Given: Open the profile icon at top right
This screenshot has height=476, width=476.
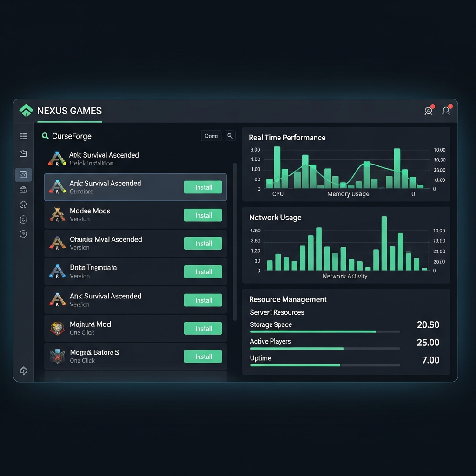Looking at the screenshot, I should 446,111.
